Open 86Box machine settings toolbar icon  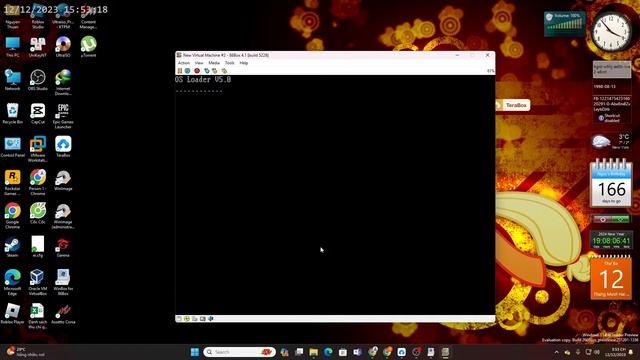tap(224, 71)
